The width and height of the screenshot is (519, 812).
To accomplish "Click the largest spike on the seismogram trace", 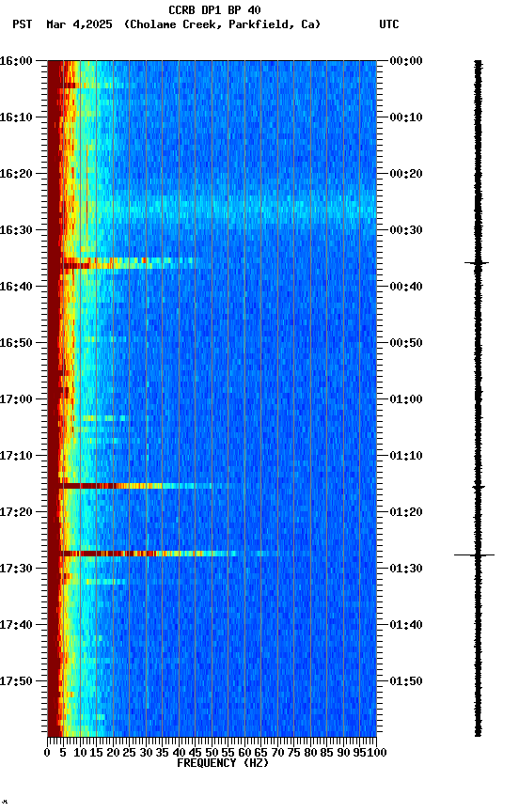I will 475,555.
